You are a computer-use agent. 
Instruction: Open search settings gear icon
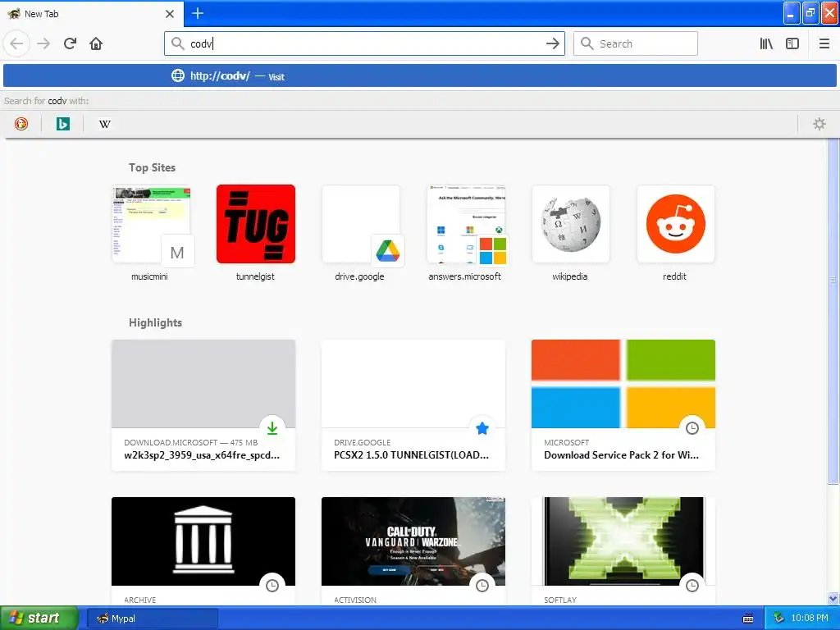[x=819, y=124]
